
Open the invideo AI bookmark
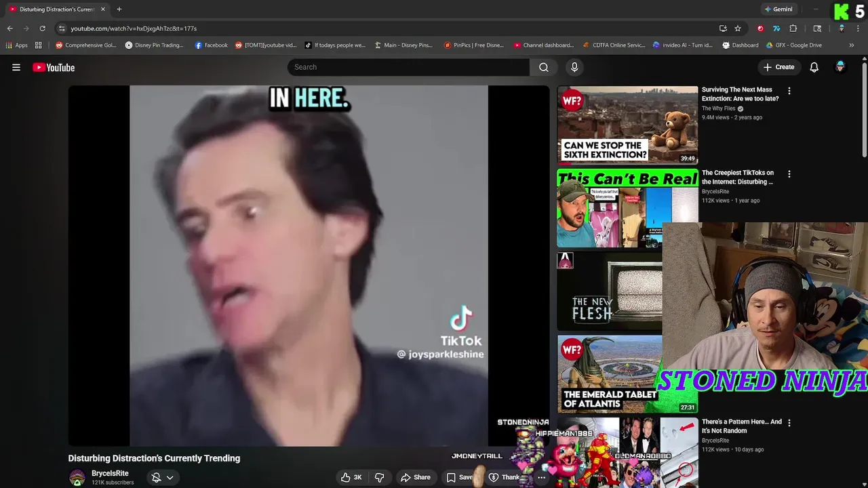coord(682,45)
